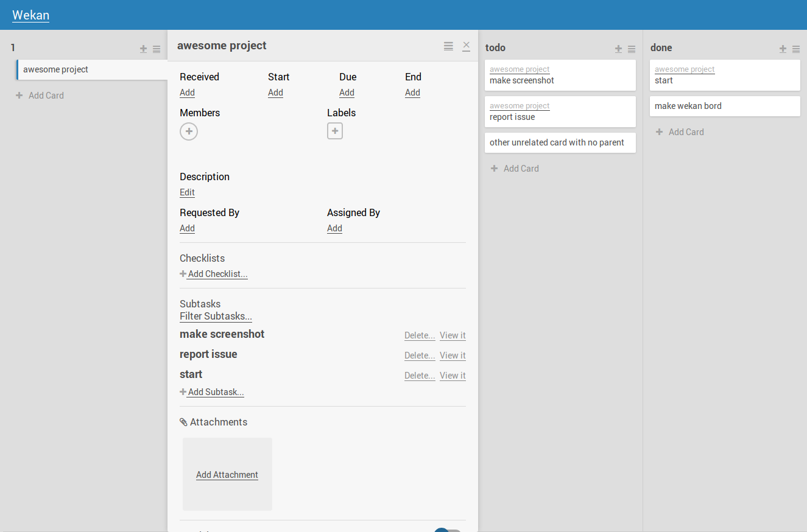Flip the switch at the bottom of card details

click(x=447, y=530)
